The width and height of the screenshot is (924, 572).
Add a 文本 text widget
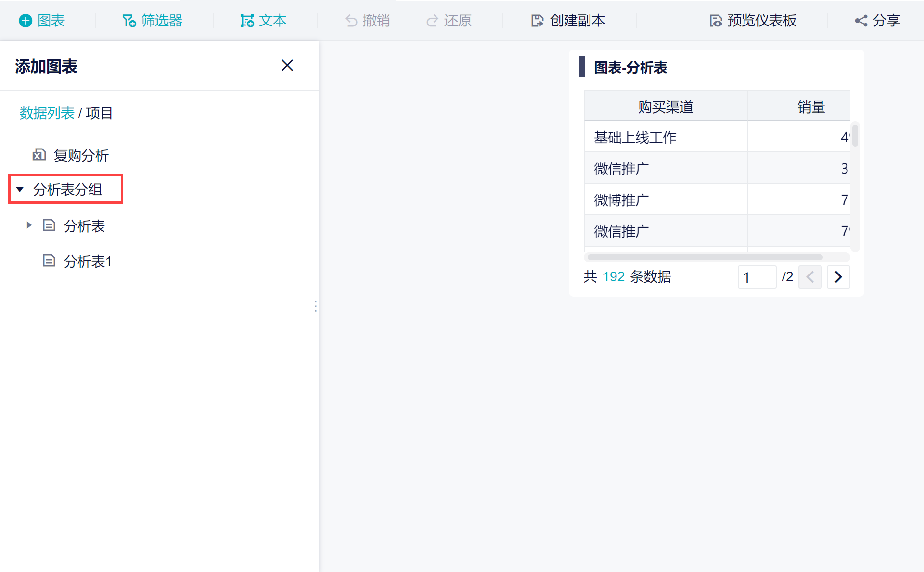(x=263, y=21)
